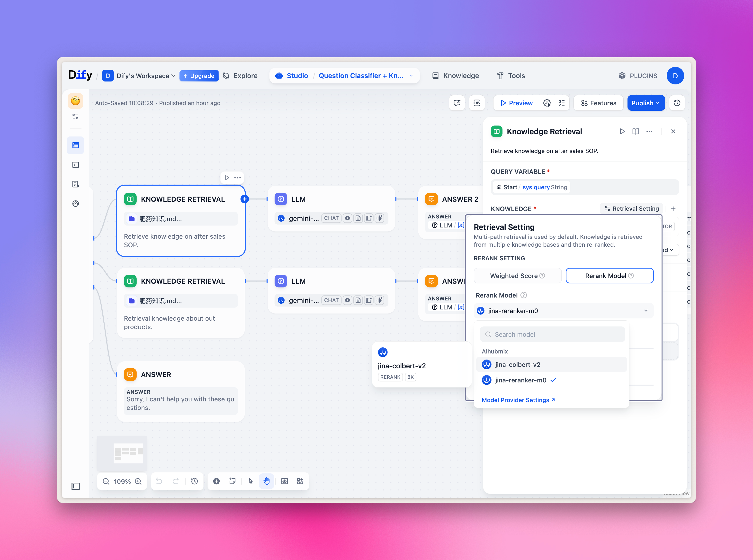The image size is (753, 560).
Task: Click the ENV environment variables icon
Action: click(476, 103)
